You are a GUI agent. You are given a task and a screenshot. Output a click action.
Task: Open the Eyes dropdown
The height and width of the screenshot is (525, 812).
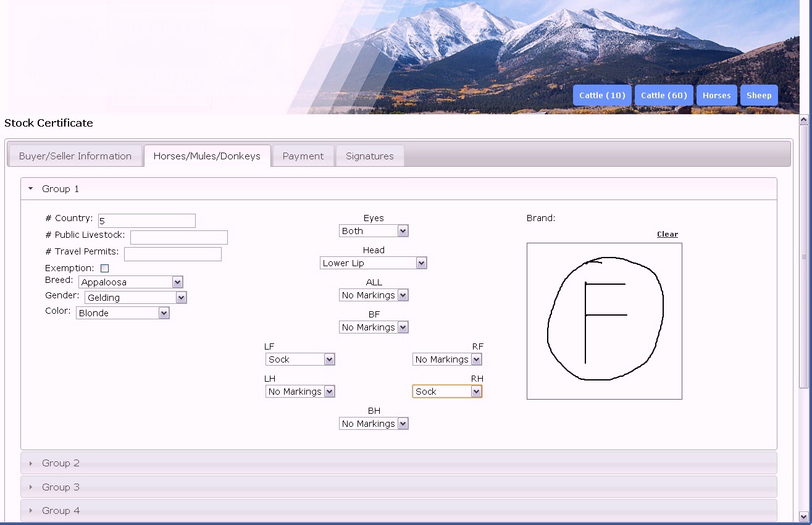374,231
